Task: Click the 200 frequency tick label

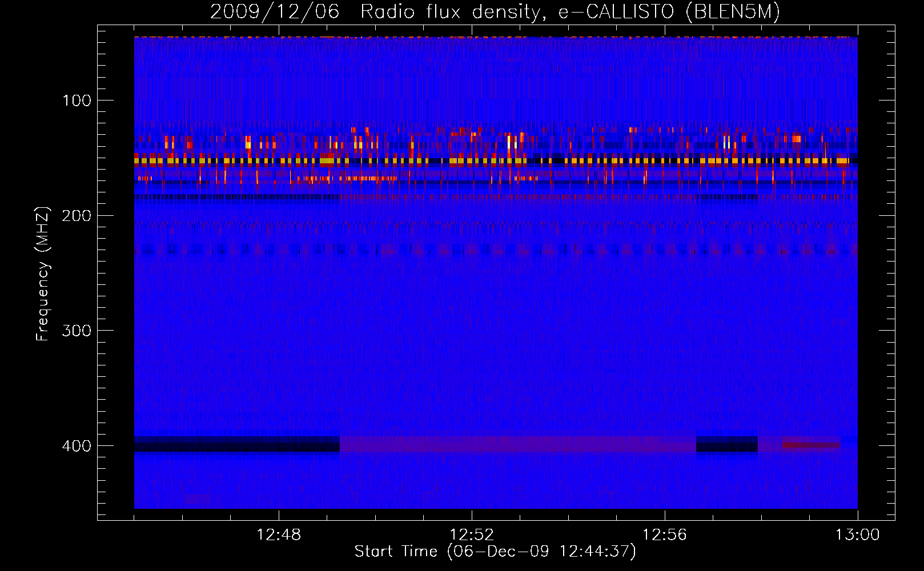Action: coord(77,215)
